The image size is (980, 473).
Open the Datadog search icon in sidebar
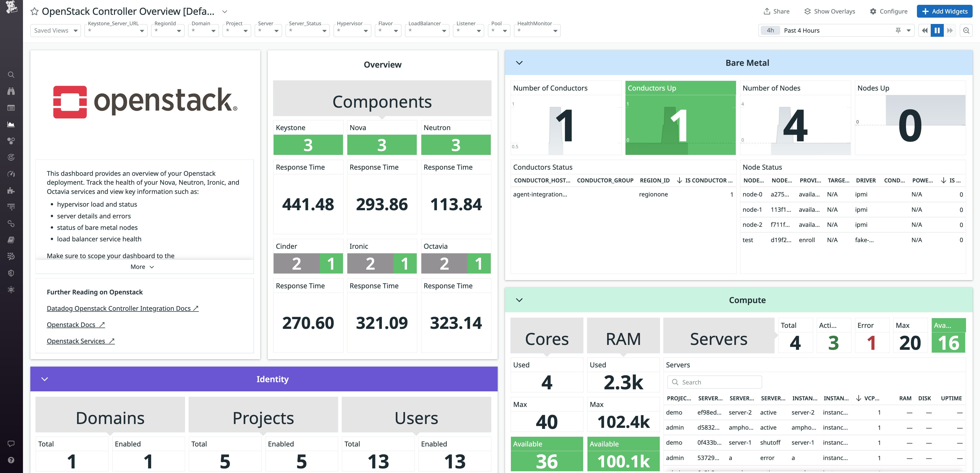click(x=11, y=74)
